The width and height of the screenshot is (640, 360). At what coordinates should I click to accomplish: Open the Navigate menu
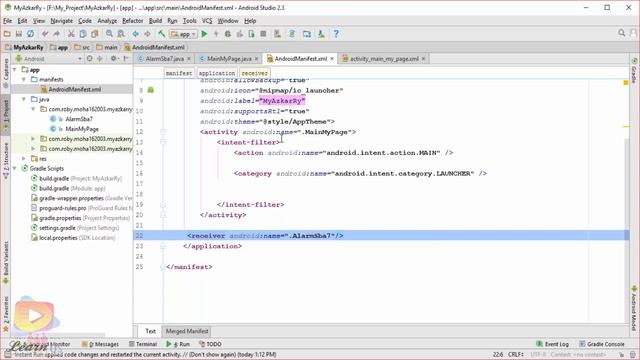click(x=62, y=20)
